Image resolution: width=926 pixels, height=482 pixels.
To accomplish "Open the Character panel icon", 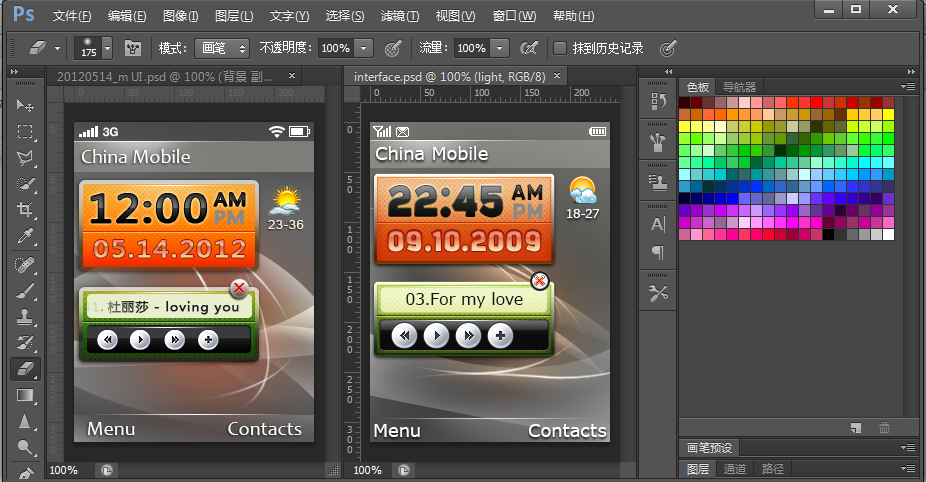I will [x=658, y=224].
